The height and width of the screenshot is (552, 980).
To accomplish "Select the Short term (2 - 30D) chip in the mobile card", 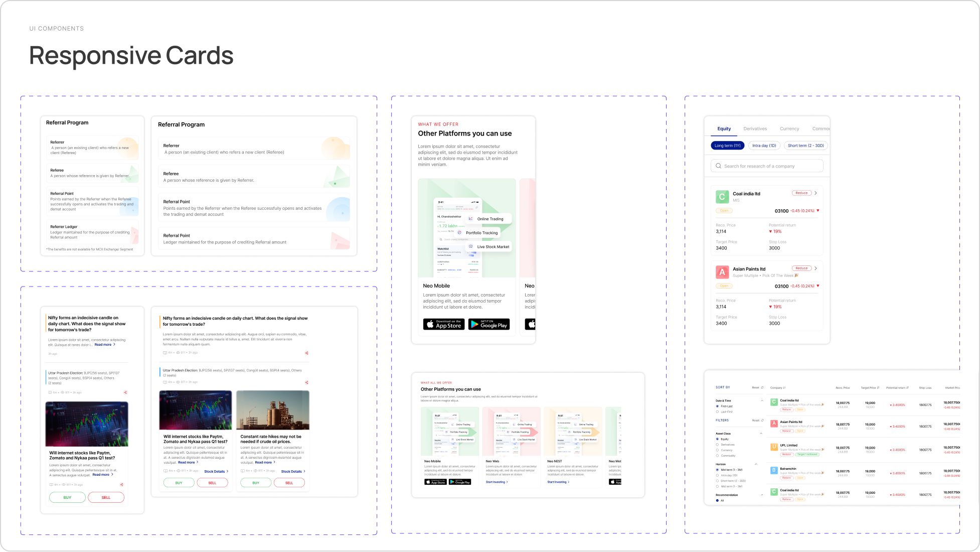I will click(x=805, y=146).
